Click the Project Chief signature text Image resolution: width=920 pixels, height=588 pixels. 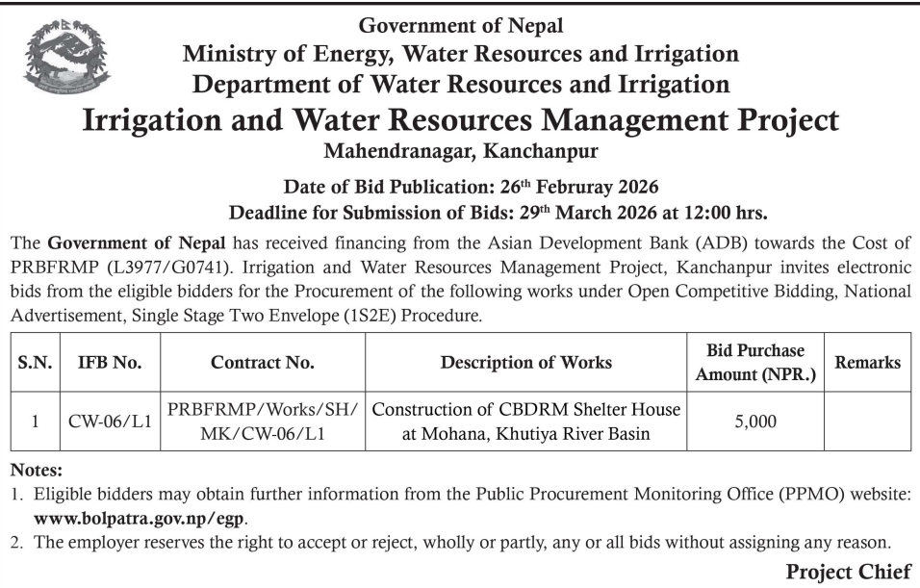(x=848, y=572)
